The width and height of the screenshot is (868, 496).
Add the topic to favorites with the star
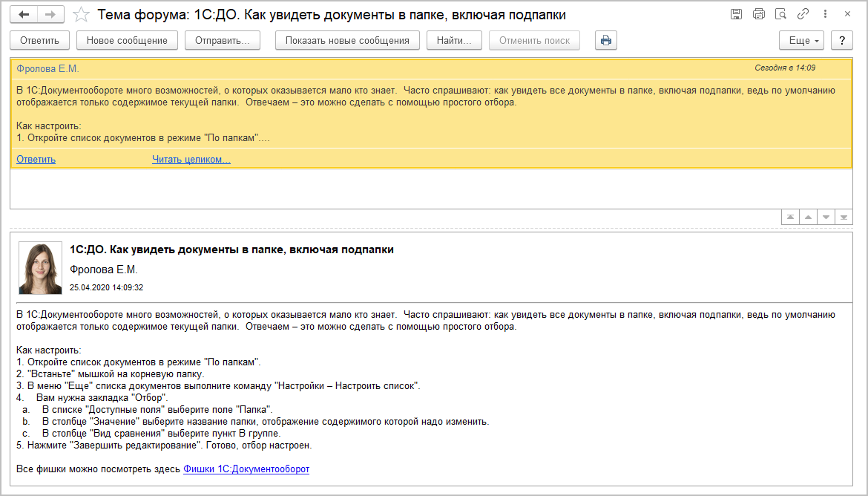coord(82,15)
